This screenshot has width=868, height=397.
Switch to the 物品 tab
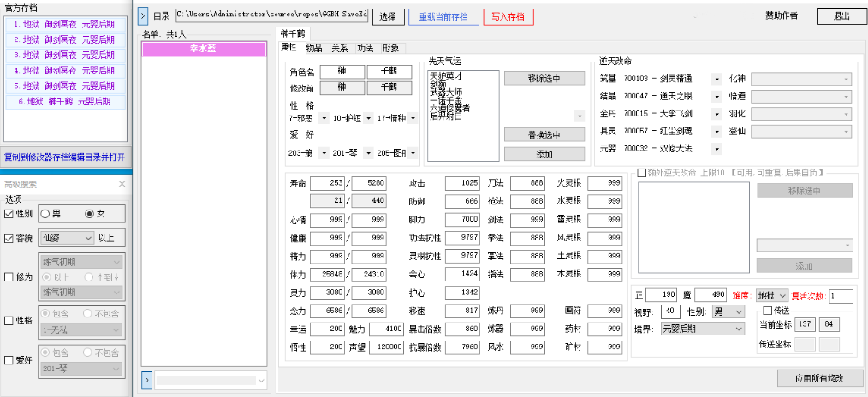[314, 48]
